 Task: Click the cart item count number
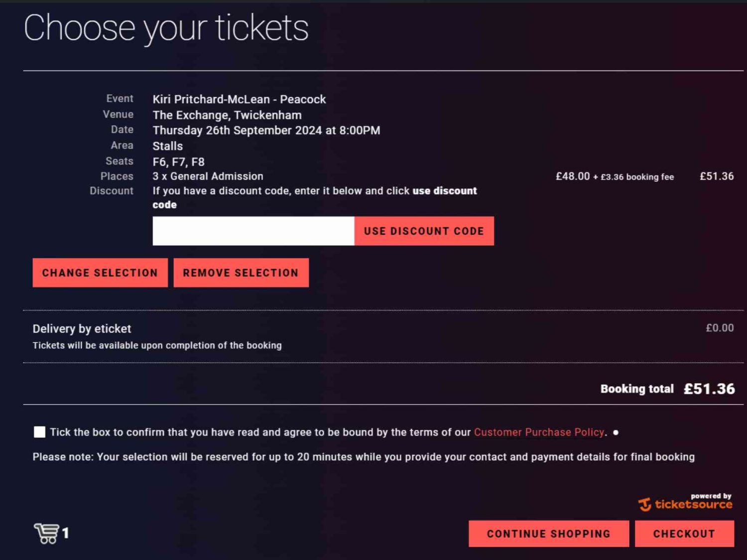[x=65, y=533]
